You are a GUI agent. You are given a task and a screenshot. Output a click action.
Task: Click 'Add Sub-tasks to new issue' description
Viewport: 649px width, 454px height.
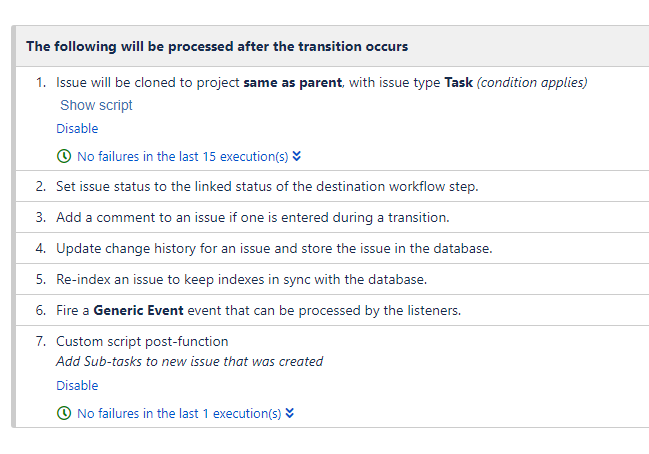(x=190, y=361)
